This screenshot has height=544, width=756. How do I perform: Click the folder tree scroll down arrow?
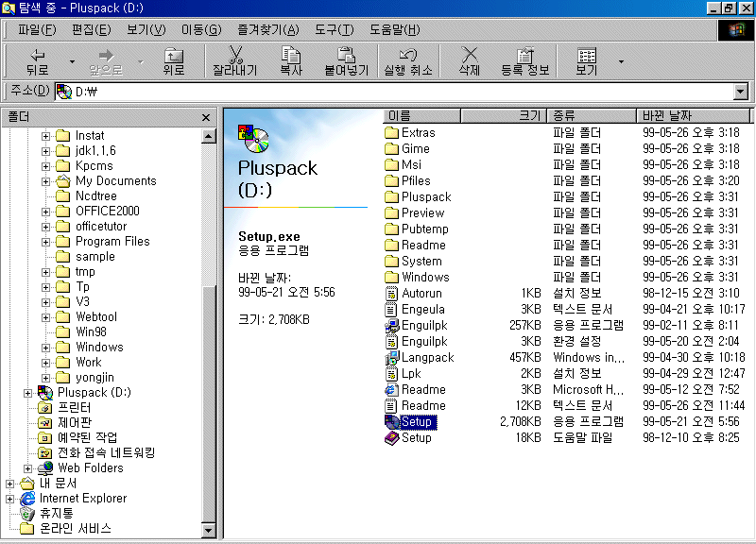pyautogui.click(x=208, y=531)
